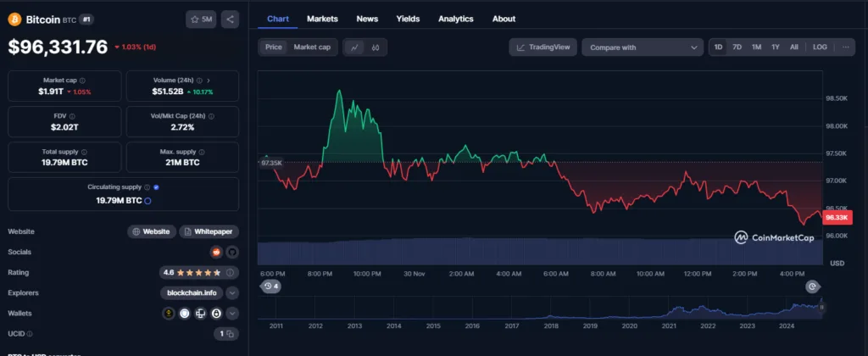Switch to the Chart tab
The image size is (868, 356).
(x=278, y=19)
